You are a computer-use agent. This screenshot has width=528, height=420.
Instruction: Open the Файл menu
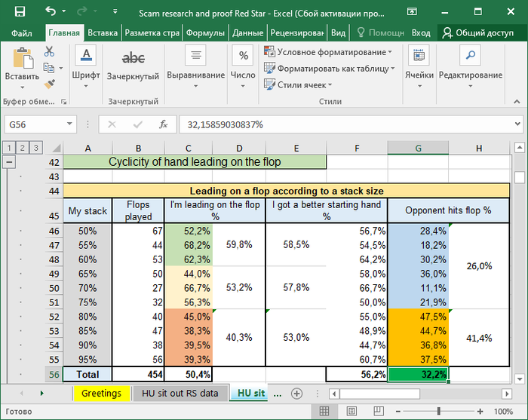[22, 33]
